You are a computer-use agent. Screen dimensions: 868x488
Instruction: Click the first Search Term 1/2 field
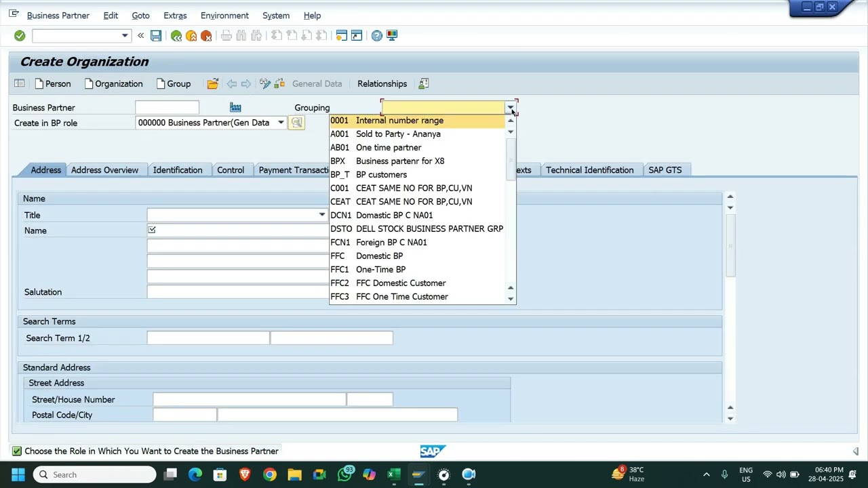tap(208, 338)
